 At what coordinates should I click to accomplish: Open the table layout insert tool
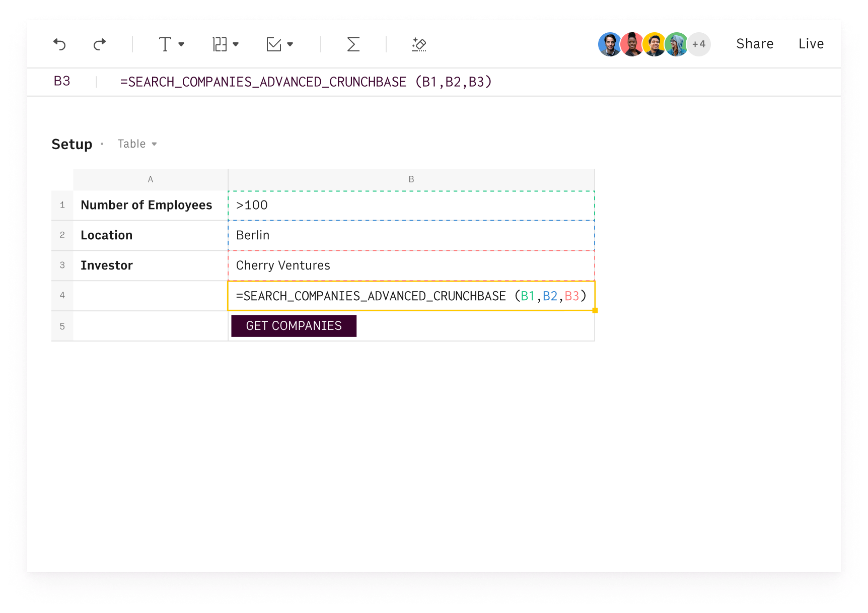(220, 44)
